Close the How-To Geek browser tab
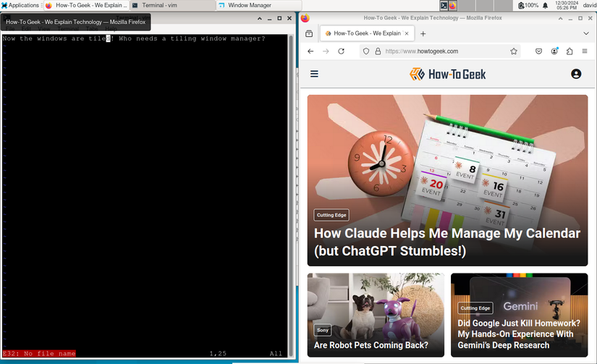This screenshot has height=364, width=597. tap(407, 33)
